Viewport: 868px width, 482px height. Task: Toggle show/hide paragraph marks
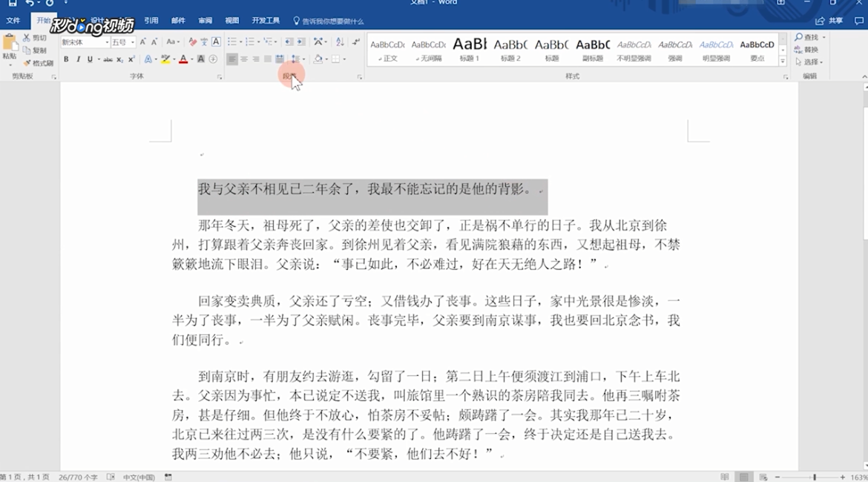(357, 42)
